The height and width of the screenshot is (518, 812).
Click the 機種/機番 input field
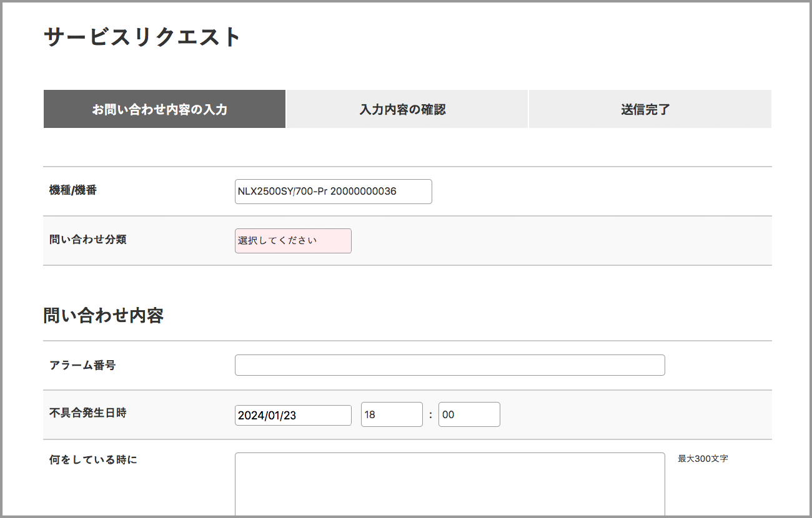click(x=334, y=192)
